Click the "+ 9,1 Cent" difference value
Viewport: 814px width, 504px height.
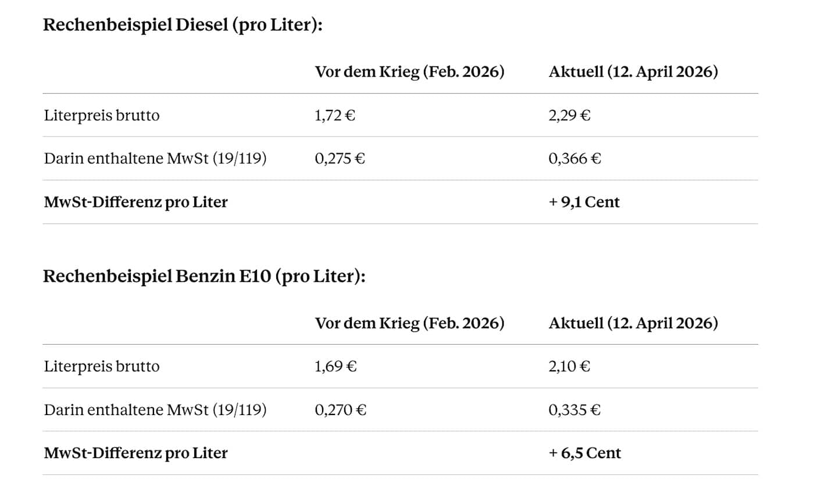[584, 202]
